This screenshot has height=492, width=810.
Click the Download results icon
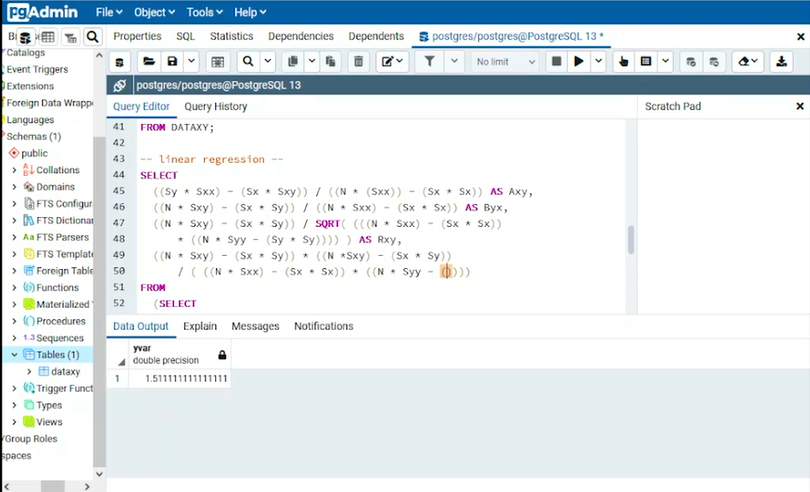pos(781,62)
